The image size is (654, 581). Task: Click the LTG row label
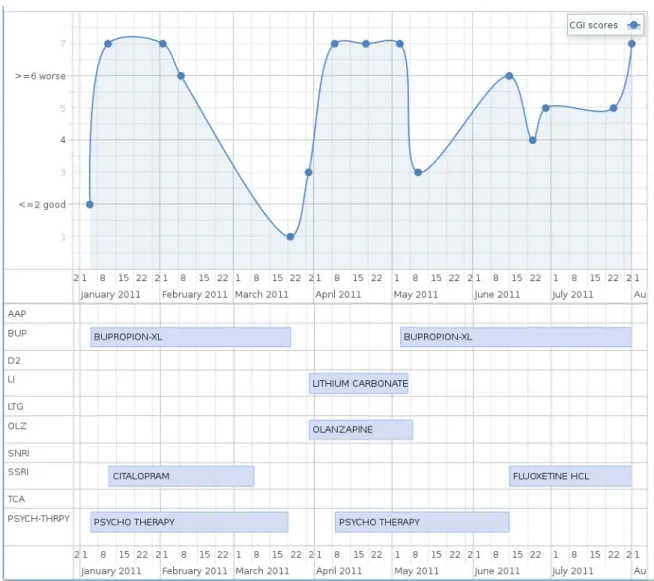[x=15, y=406]
